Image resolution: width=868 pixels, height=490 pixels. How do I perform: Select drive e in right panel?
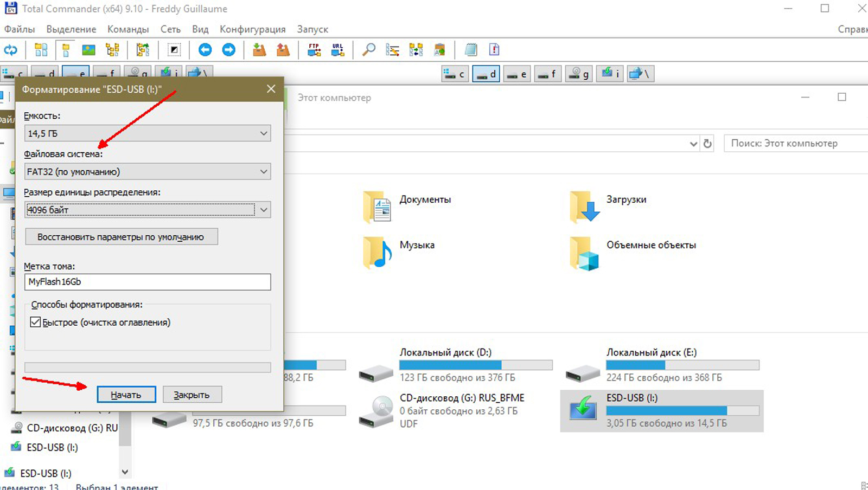pos(516,74)
